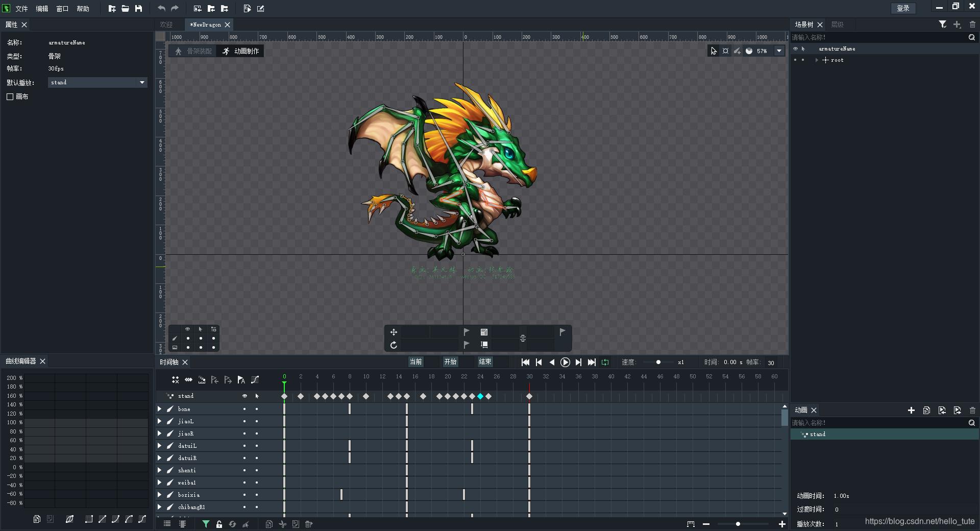980x531 pixels.
Task: Click the 当前 frame button
Action: [415, 362]
